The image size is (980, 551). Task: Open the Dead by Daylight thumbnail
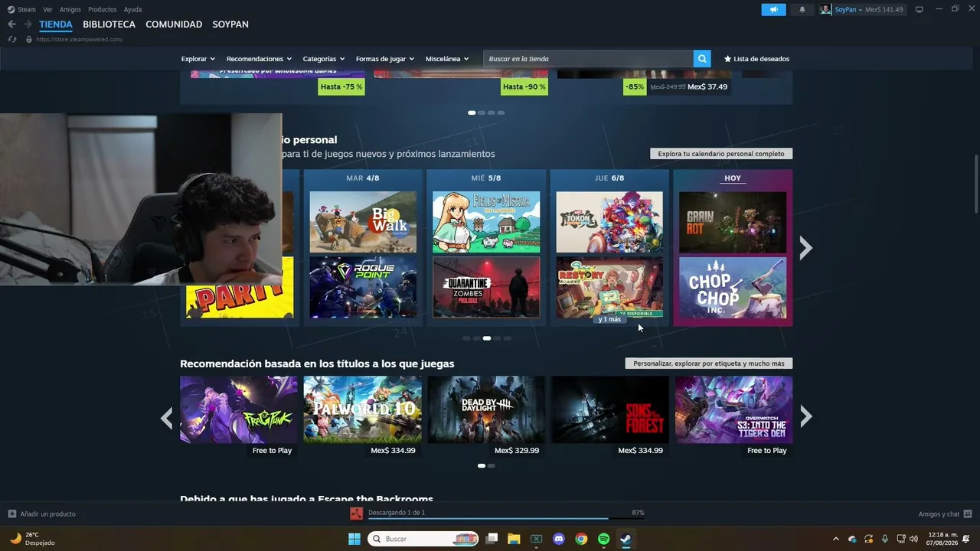[x=486, y=409]
